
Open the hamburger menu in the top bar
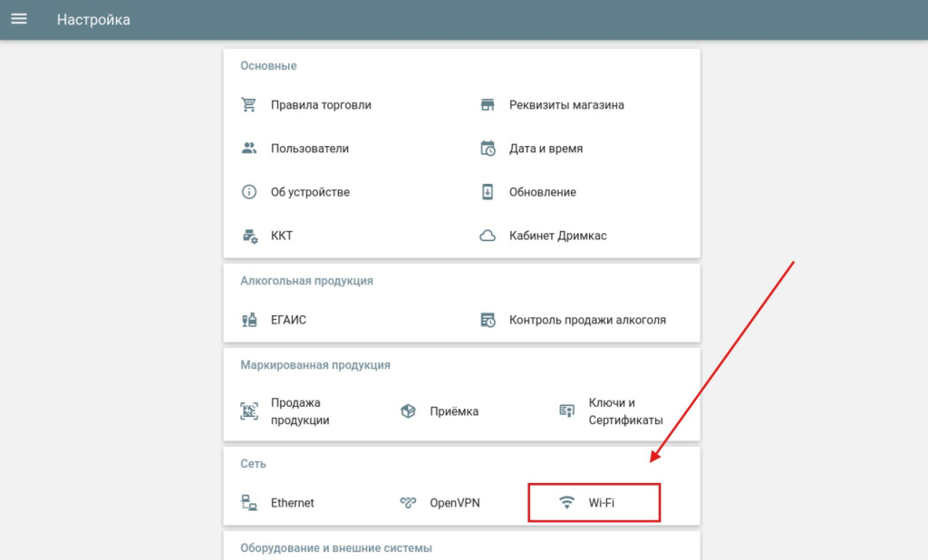click(x=19, y=18)
